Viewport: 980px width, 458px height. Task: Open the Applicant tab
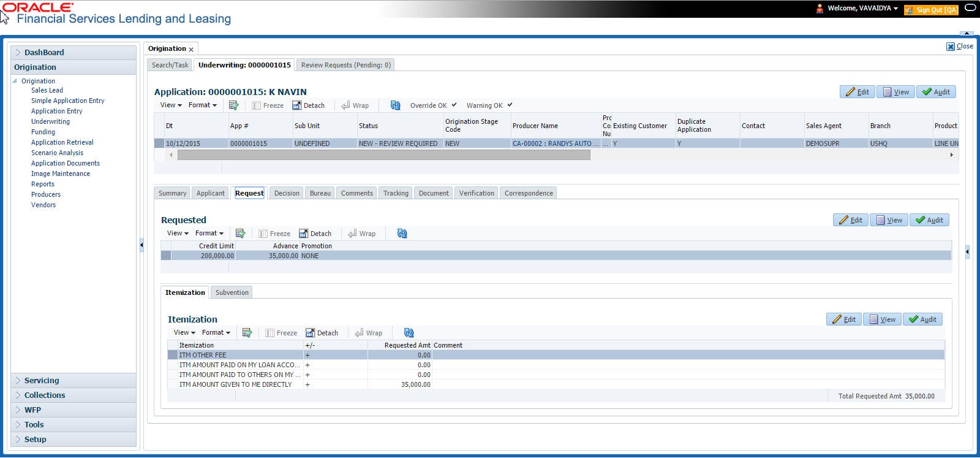click(x=211, y=193)
